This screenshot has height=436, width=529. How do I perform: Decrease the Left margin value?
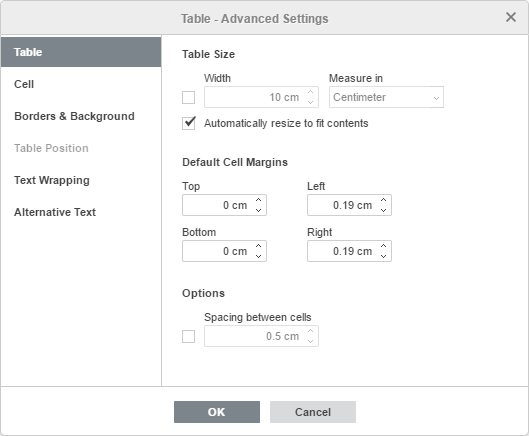(x=383, y=210)
